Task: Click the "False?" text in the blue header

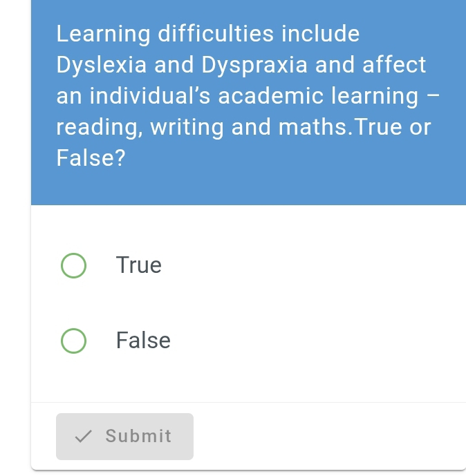Action: (91, 159)
